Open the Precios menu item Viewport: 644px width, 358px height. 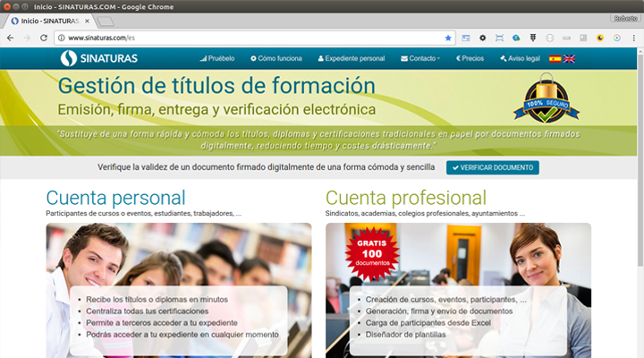(470, 58)
